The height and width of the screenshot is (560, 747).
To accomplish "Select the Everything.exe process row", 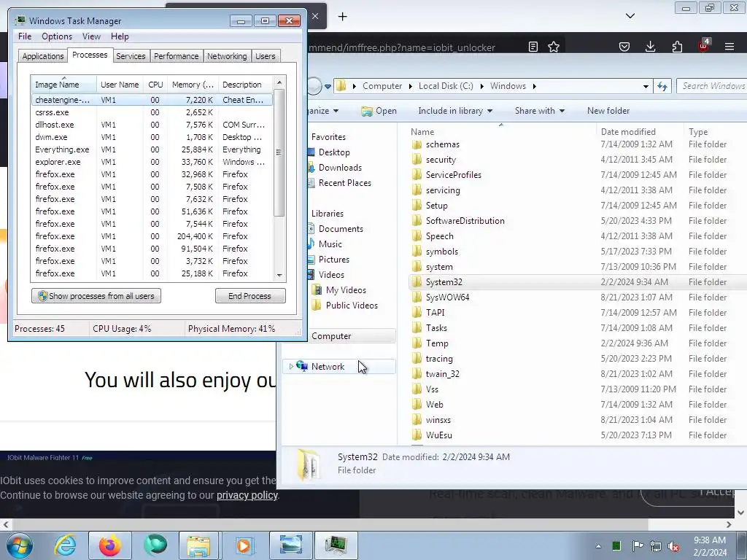I will [x=152, y=149].
